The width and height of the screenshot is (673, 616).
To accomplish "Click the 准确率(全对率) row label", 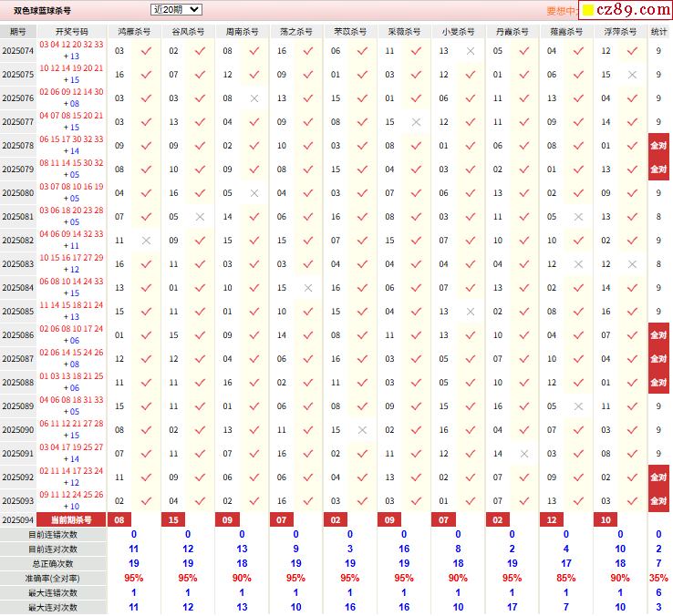I will click(x=53, y=579).
